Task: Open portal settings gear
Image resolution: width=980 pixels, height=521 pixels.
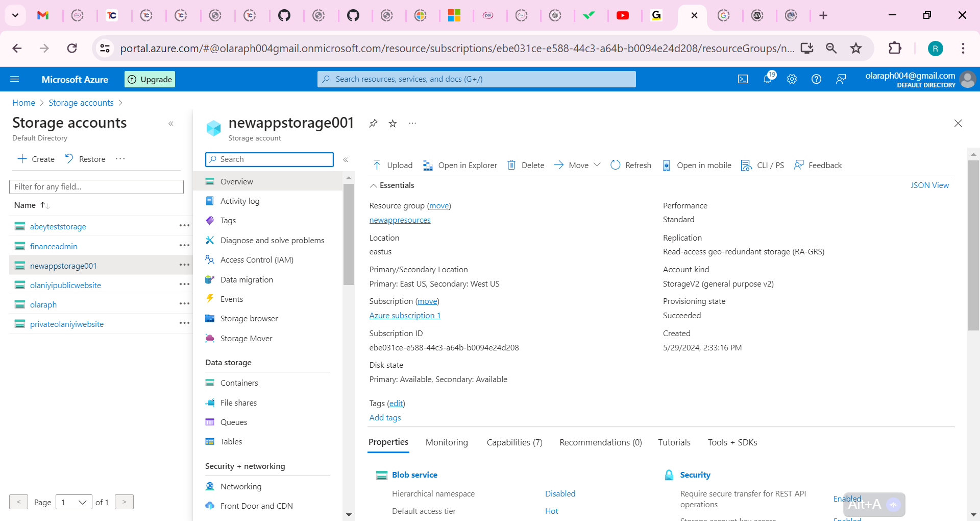Action: [x=792, y=79]
